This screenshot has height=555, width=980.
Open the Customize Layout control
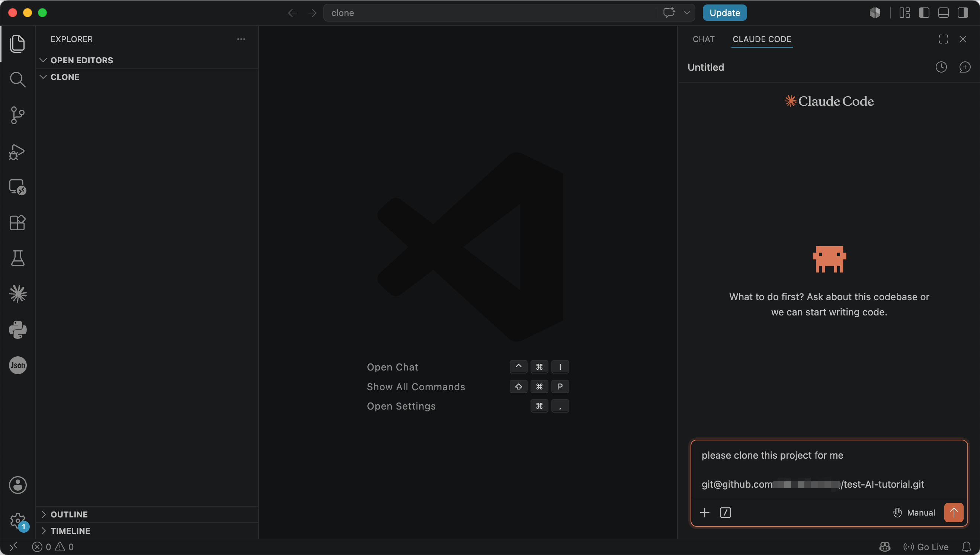[904, 13]
